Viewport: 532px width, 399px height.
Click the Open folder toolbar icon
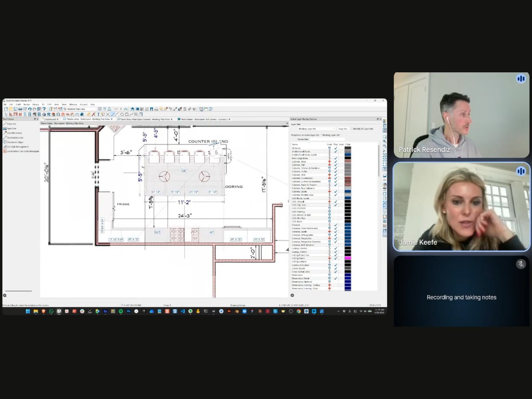pos(11,109)
